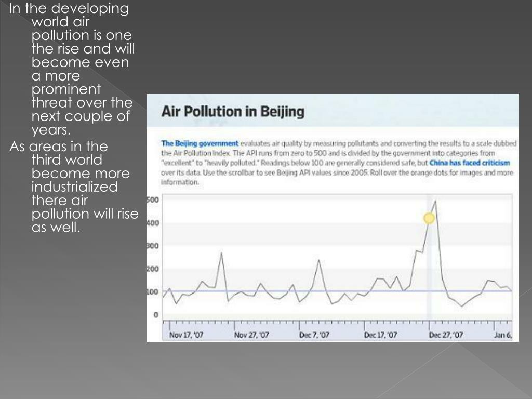532x399 pixels.
Task: Click the 'In the developing world air' bullet paragraph
Action: 72,69
